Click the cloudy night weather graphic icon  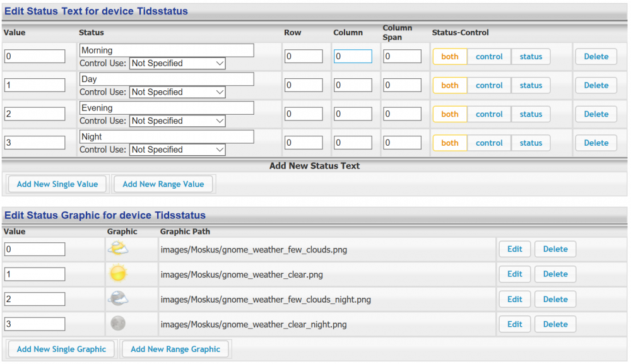118,299
